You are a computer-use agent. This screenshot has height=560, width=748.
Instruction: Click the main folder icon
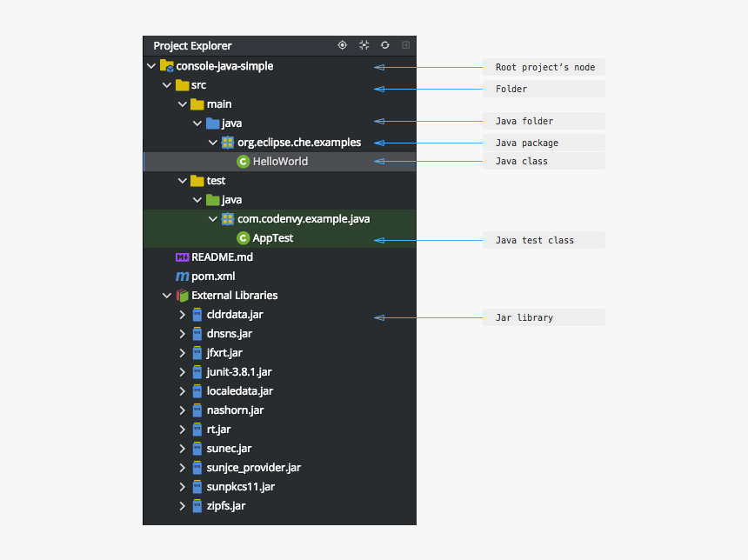tap(197, 104)
